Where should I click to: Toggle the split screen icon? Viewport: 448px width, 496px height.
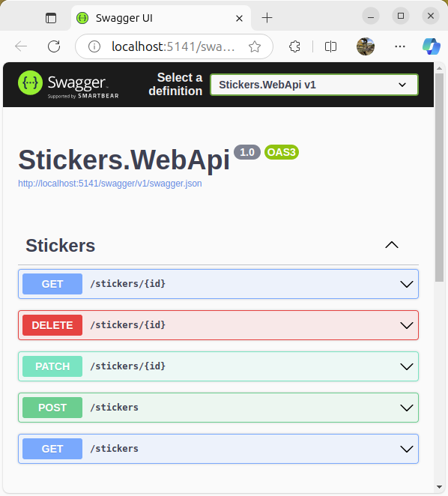click(330, 46)
